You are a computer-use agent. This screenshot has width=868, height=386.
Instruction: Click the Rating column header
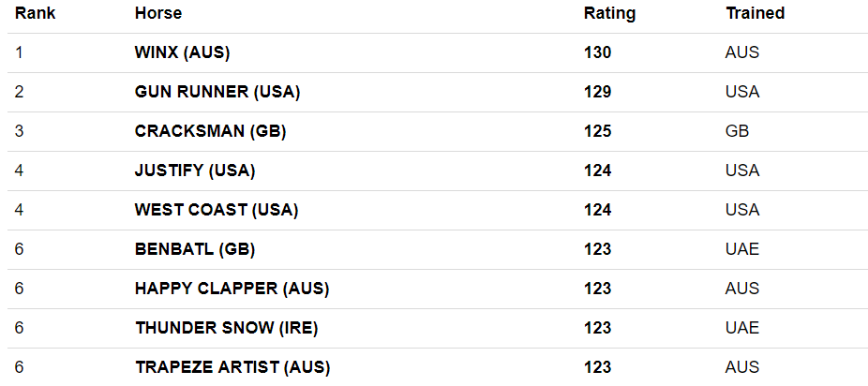tap(609, 13)
